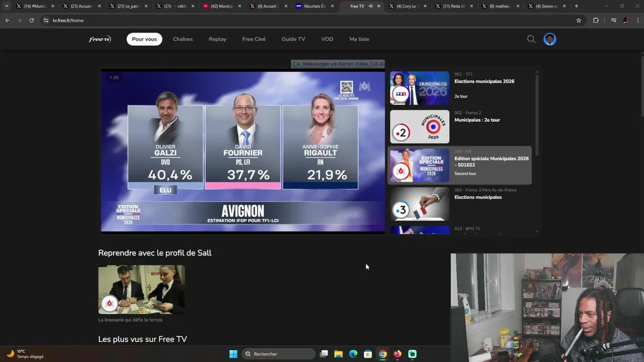
Task: Click title Elections municipales 2026 on TF1
Action: pos(484,81)
